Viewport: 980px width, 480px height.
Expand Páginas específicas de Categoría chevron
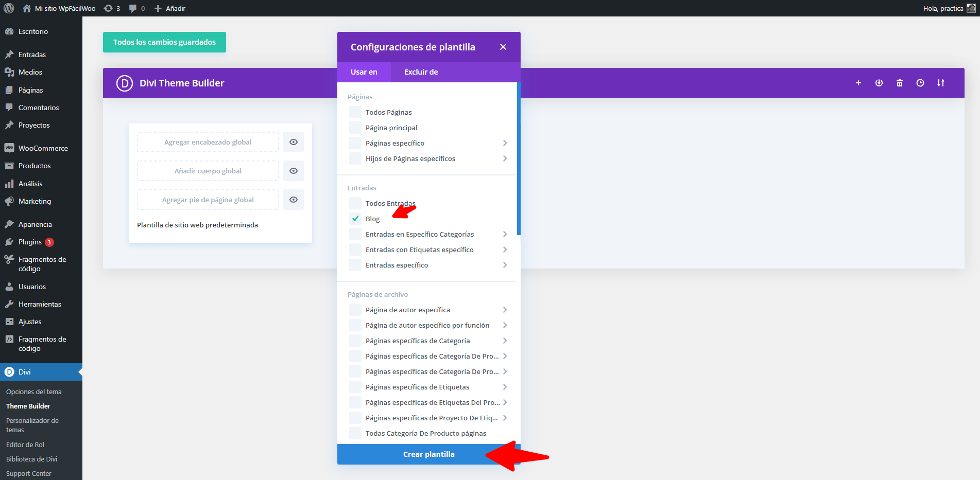tap(505, 341)
